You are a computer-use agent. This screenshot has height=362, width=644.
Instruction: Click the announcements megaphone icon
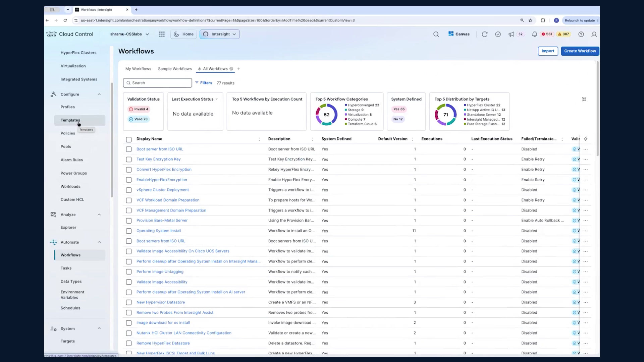tap(511, 34)
